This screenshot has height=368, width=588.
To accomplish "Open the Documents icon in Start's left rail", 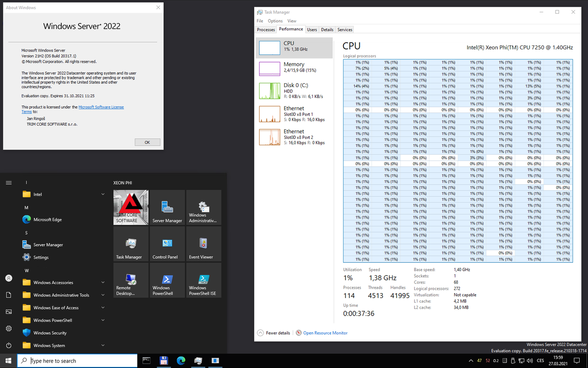I will (8, 295).
